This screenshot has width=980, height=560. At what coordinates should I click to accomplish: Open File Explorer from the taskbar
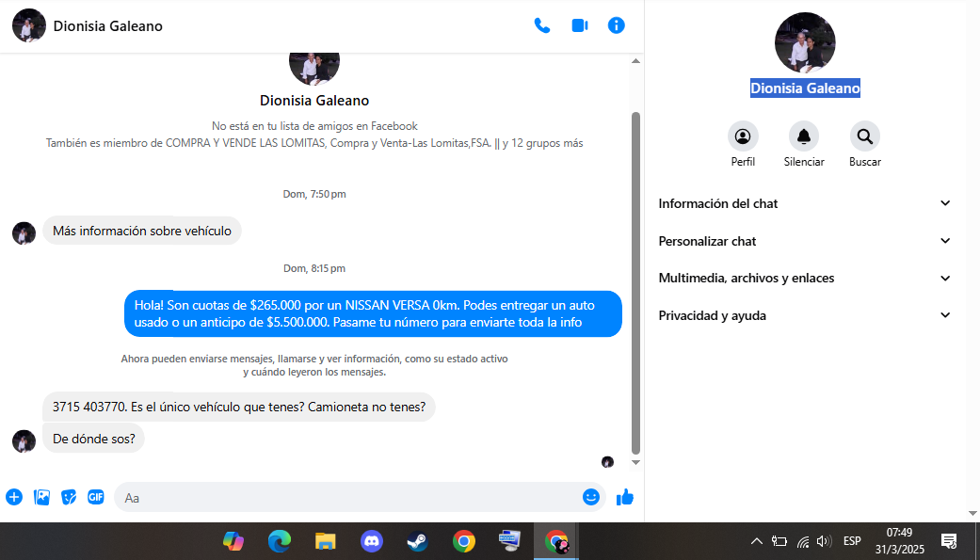point(326,541)
